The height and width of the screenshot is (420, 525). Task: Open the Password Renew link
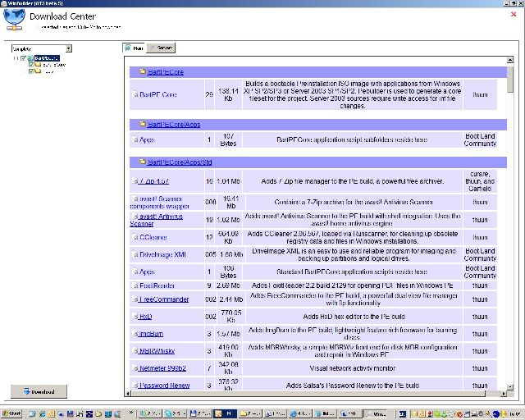pos(164,386)
